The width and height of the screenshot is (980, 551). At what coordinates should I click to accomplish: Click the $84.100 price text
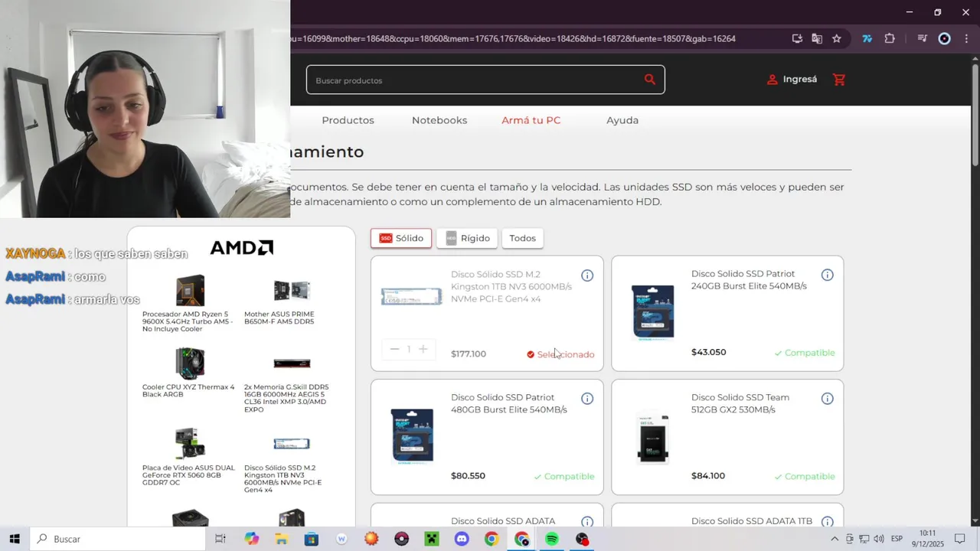click(708, 475)
